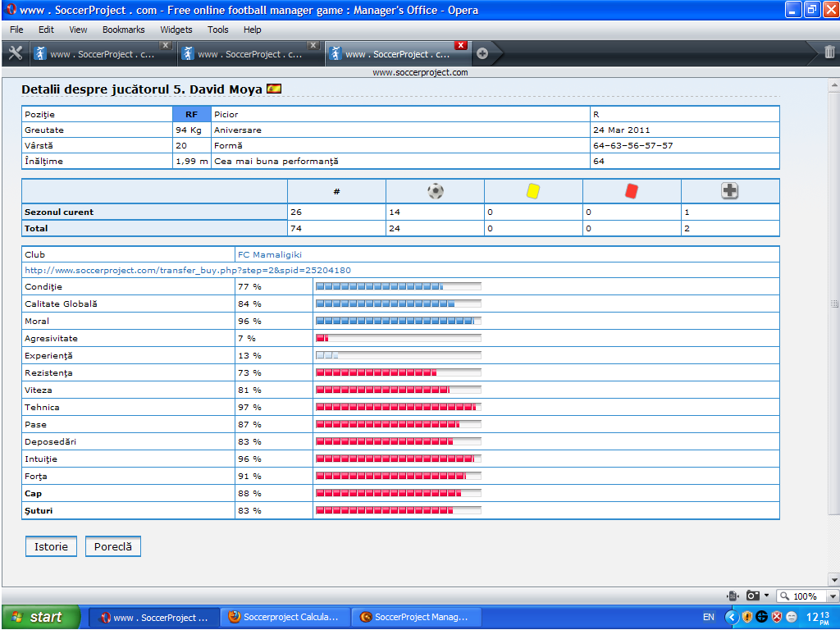The width and height of the screenshot is (840, 630).
Task: Click the Total row label
Action: (x=36, y=228)
